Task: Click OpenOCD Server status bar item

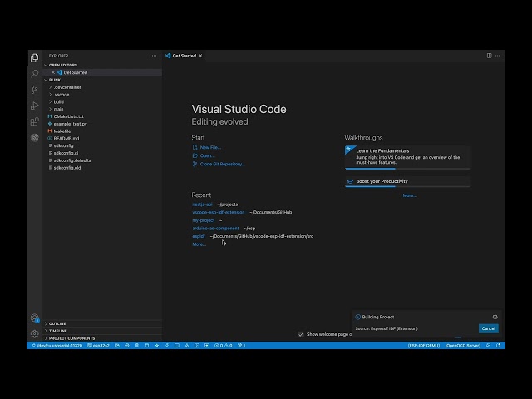Action: [463, 346]
